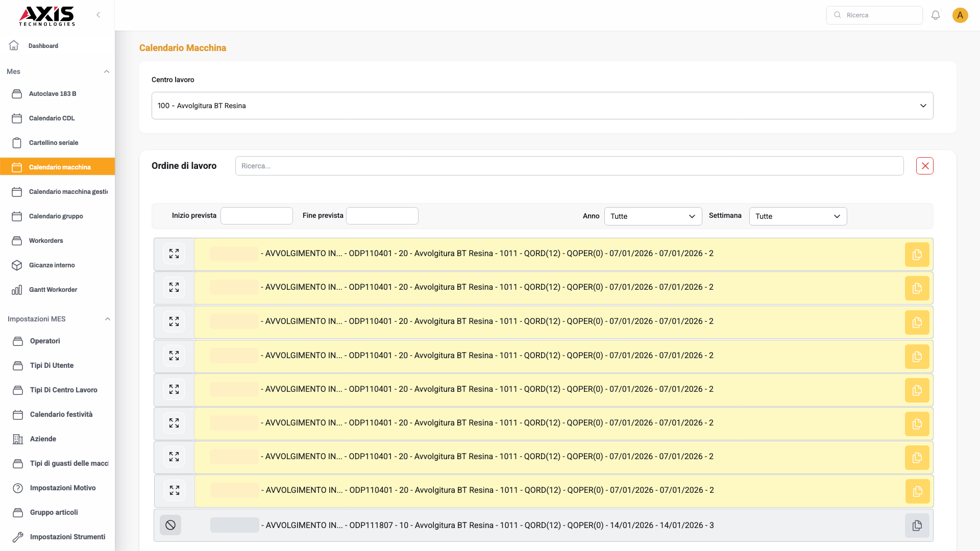
Task: Open the Gantt Workorder page
Action: click(x=53, y=290)
